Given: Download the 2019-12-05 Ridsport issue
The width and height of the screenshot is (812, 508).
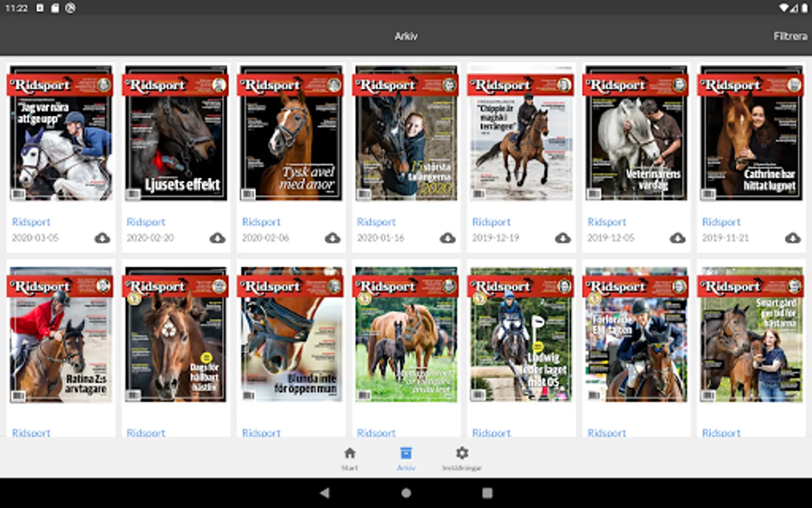Looking at the screenshot, I should pos(677,238).
